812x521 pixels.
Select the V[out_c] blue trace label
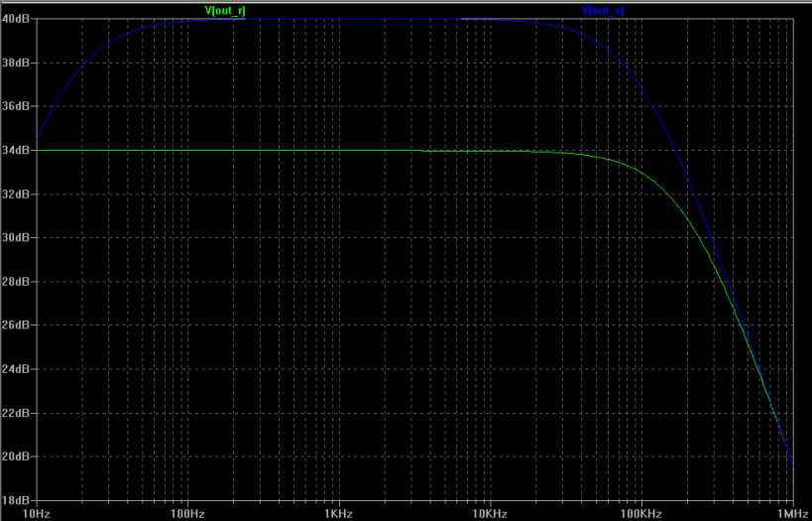pyautogui.click(x=604, y=10)
